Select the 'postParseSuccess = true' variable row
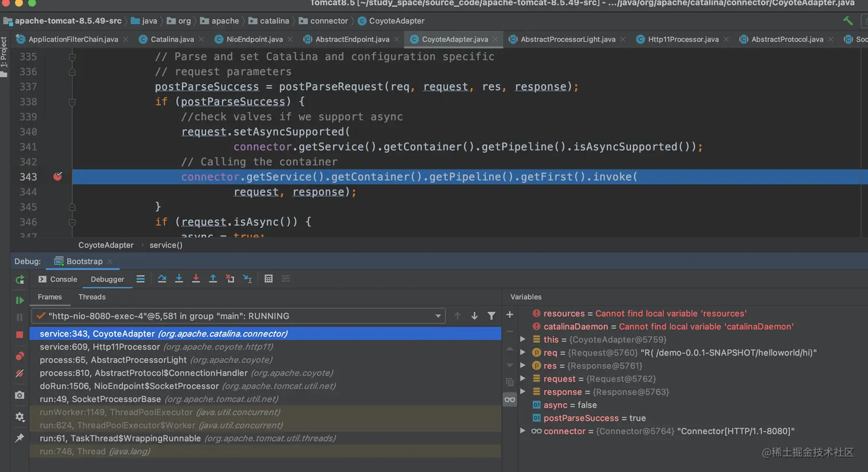Screen dimensions: 868x472 point(692,418)
